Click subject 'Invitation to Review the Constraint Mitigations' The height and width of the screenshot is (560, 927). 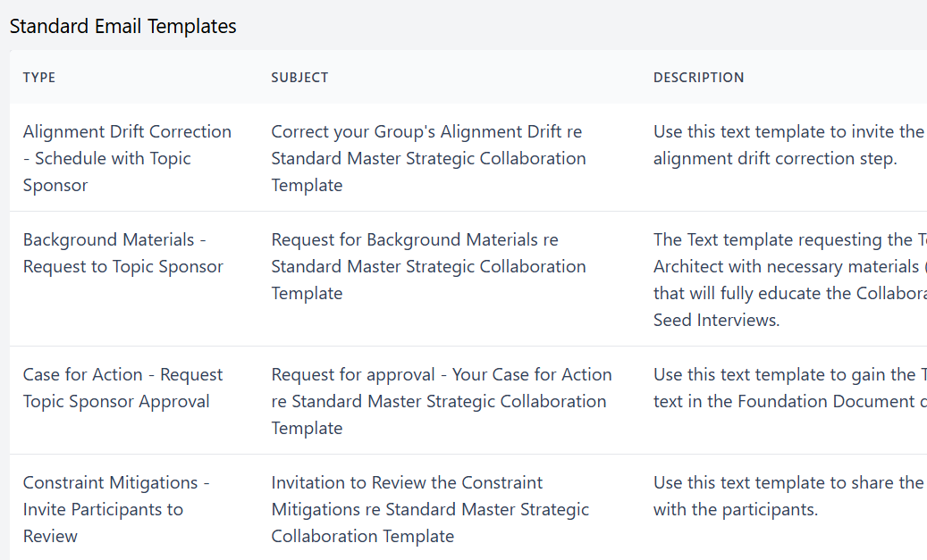point(430,509)
